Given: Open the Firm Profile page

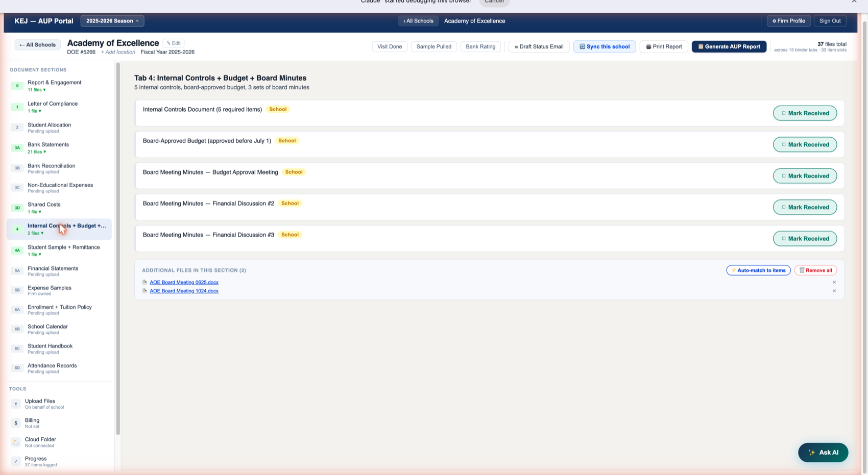Looking at the screenshot, I should tap(789, 21).
